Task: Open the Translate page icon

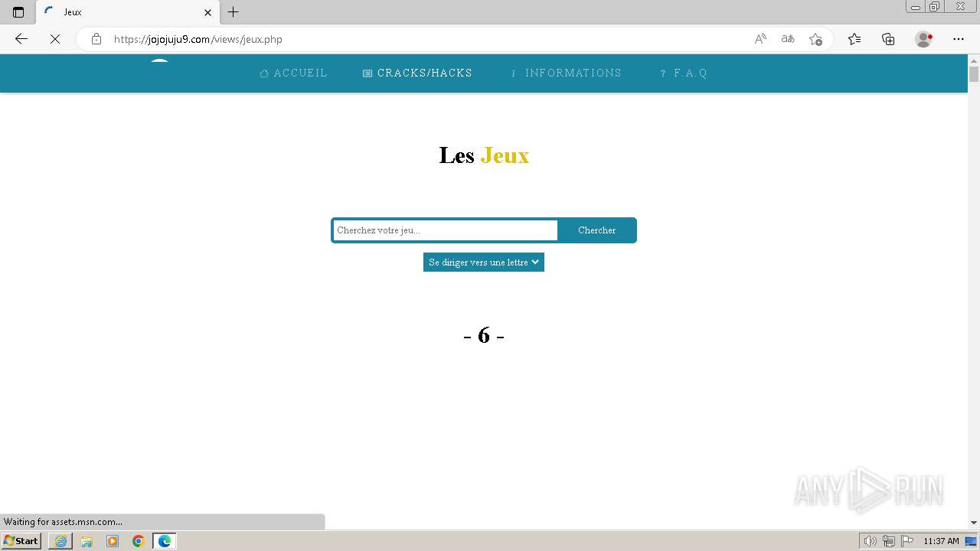Action: [788, 39]
